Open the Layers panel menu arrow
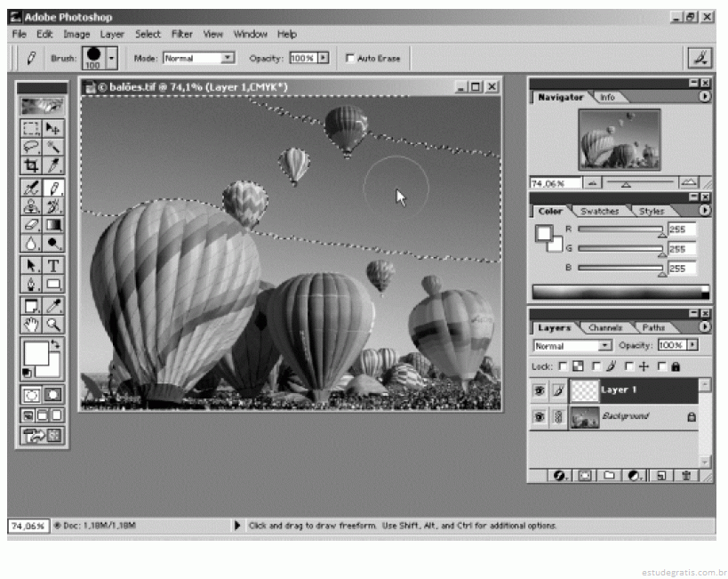Screen dimensions: 728x579 [x=704, y=326]
